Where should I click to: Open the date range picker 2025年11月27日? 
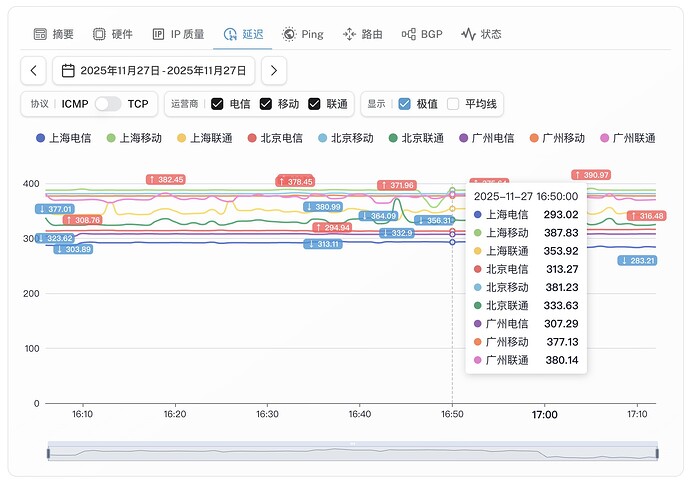click(154, 70)
